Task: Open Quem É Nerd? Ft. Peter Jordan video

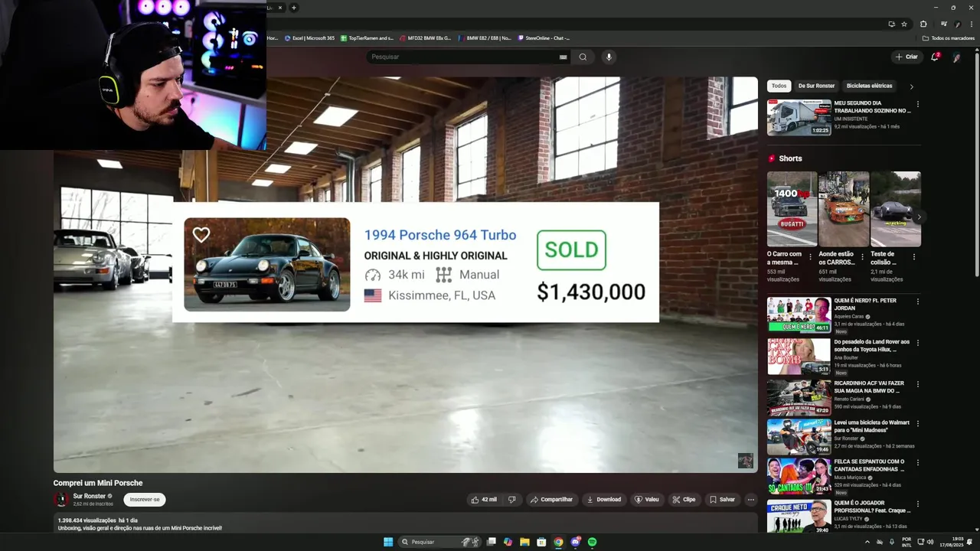Action: pyautogui.click(x=799, y=315)
